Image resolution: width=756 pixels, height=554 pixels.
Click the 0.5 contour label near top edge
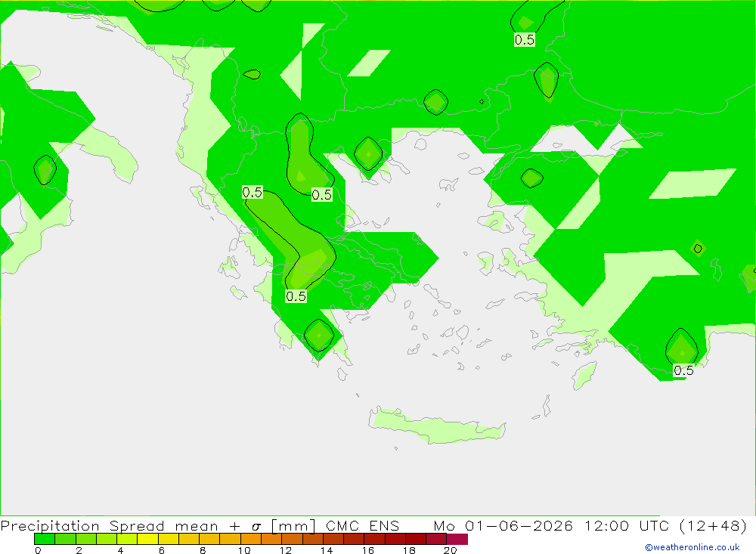coord(525,39)
